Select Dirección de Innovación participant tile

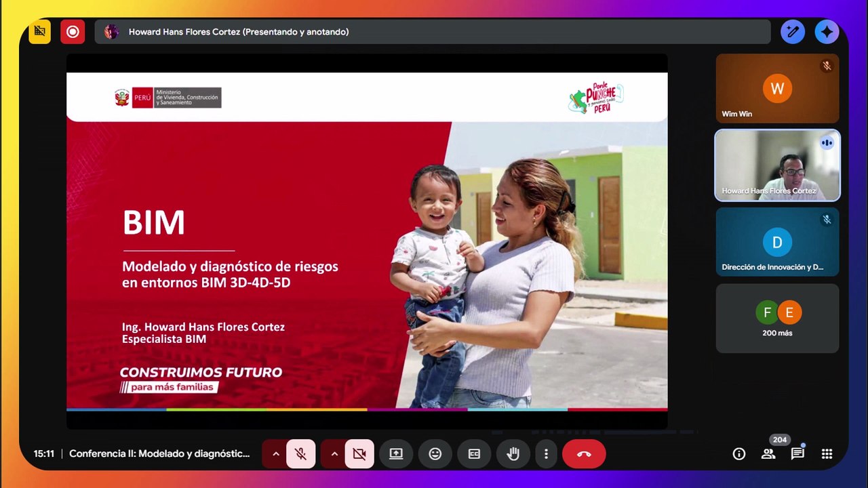777,242
